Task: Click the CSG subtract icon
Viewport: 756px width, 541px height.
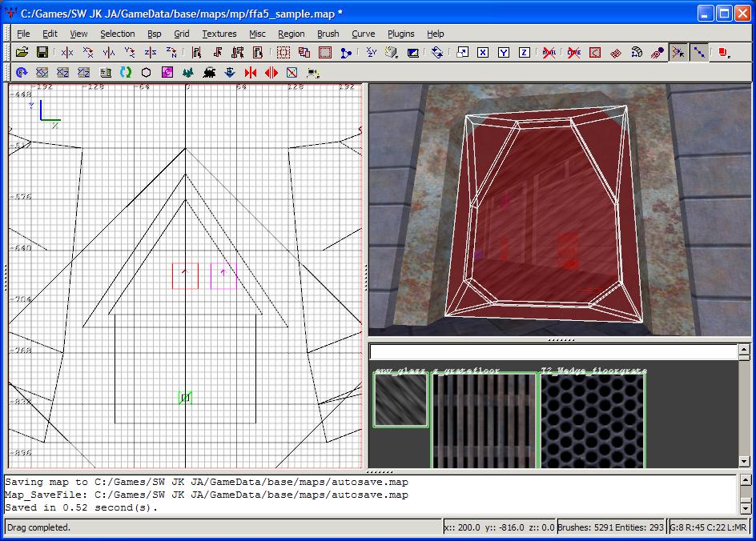Action: [x=283, y=52]
